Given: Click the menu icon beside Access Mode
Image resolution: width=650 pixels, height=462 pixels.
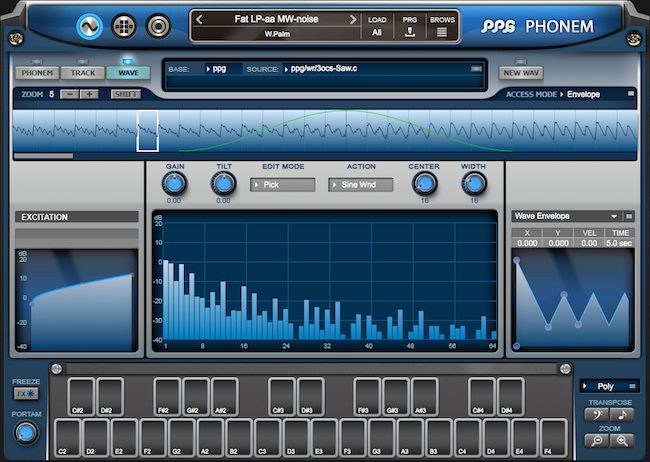Looking at the screenshot, I should 631,94.
